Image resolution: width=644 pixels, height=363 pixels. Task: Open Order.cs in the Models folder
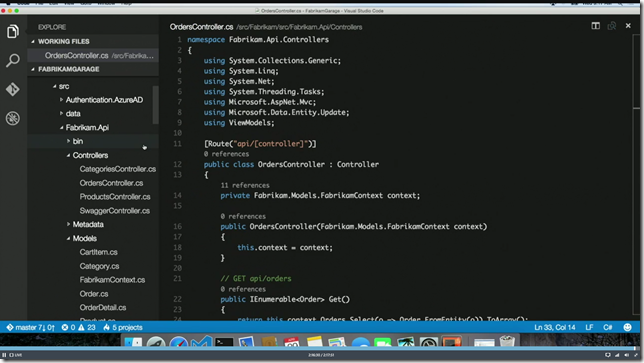94,294
